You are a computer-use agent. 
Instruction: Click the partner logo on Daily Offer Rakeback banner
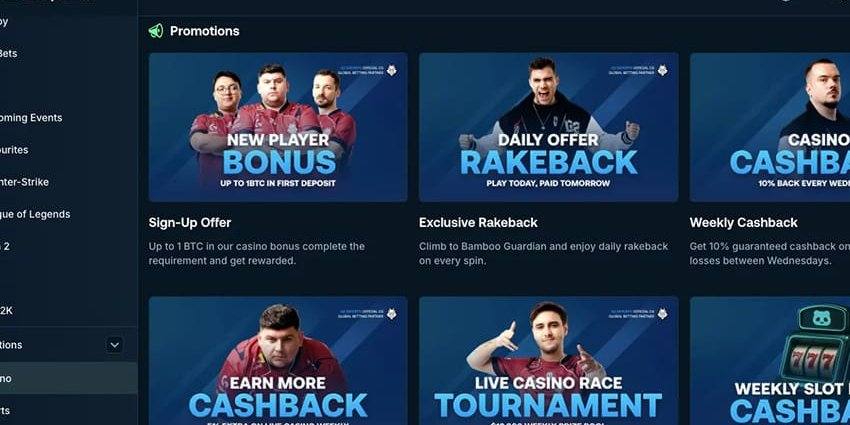tap(662, 70)
